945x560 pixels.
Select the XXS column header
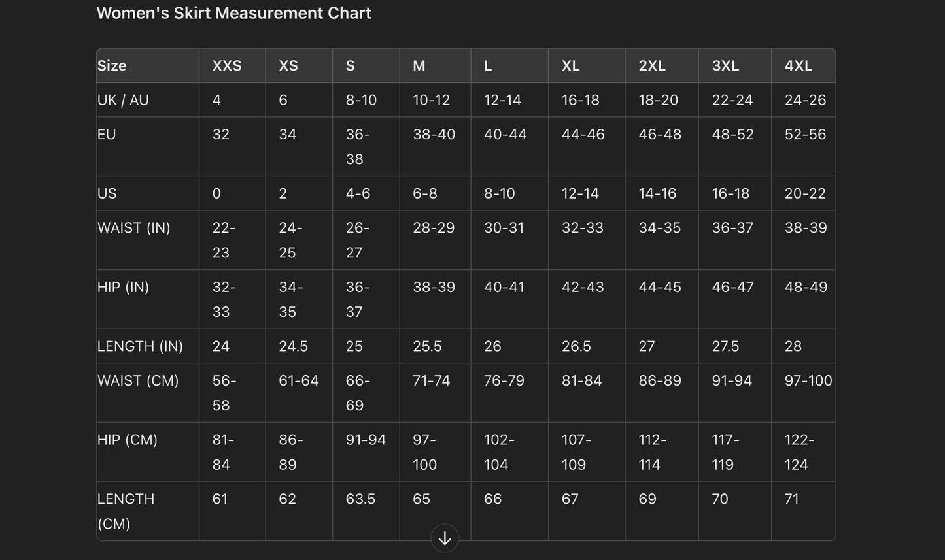(227, 66)
